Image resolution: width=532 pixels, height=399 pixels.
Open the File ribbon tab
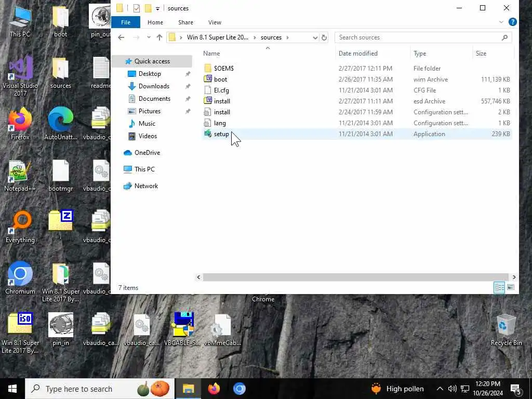click(x=126, y=22)
